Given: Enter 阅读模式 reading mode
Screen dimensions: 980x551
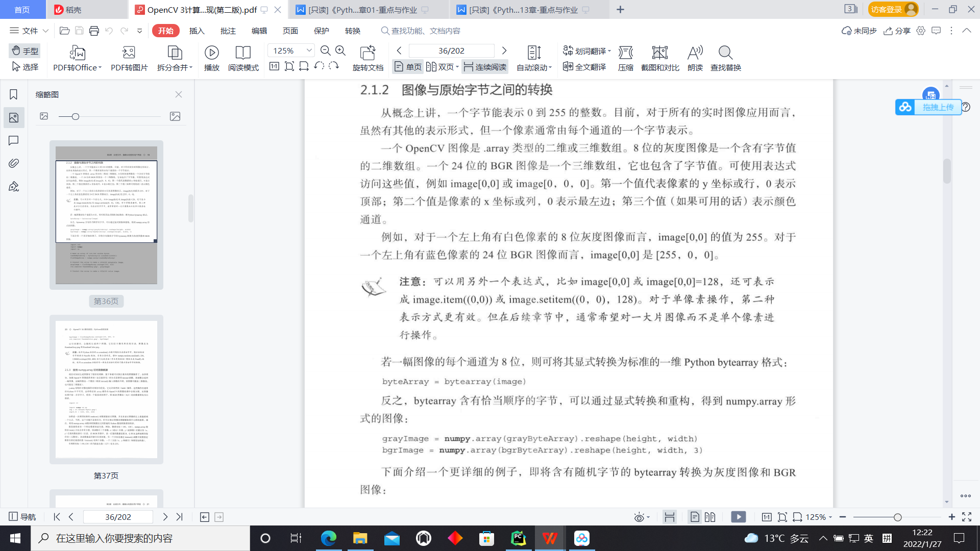Looking at the screenshot, I should [243, 58].
